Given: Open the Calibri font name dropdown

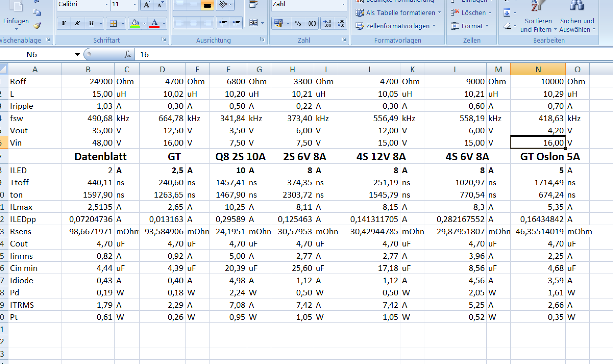Looking at the screenshot, I should [x=106, y=5].
